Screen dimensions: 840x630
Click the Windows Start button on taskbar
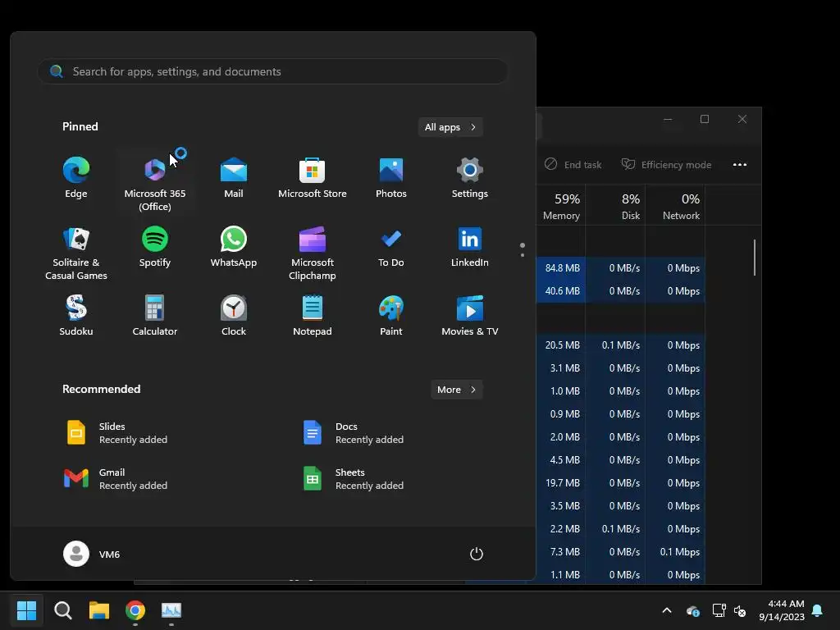(x=26, y=610)
